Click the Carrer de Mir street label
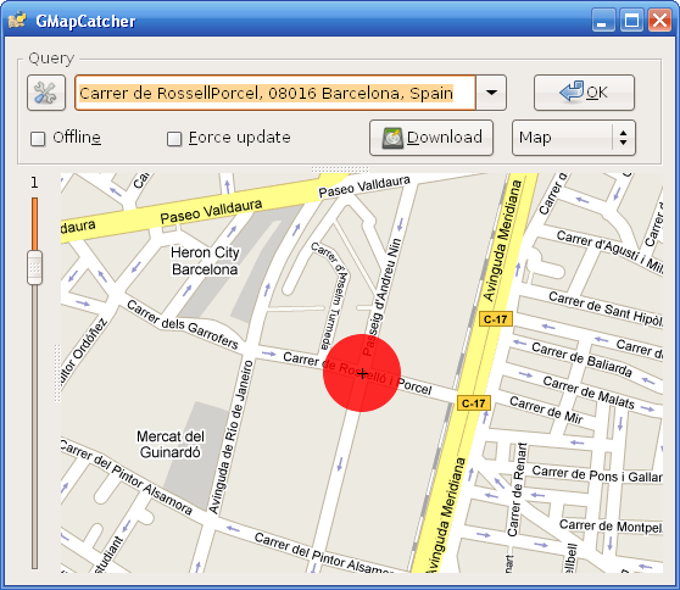The width and height of the screenshot is (680, 590). pyautogui.click(x=546, y=410)
